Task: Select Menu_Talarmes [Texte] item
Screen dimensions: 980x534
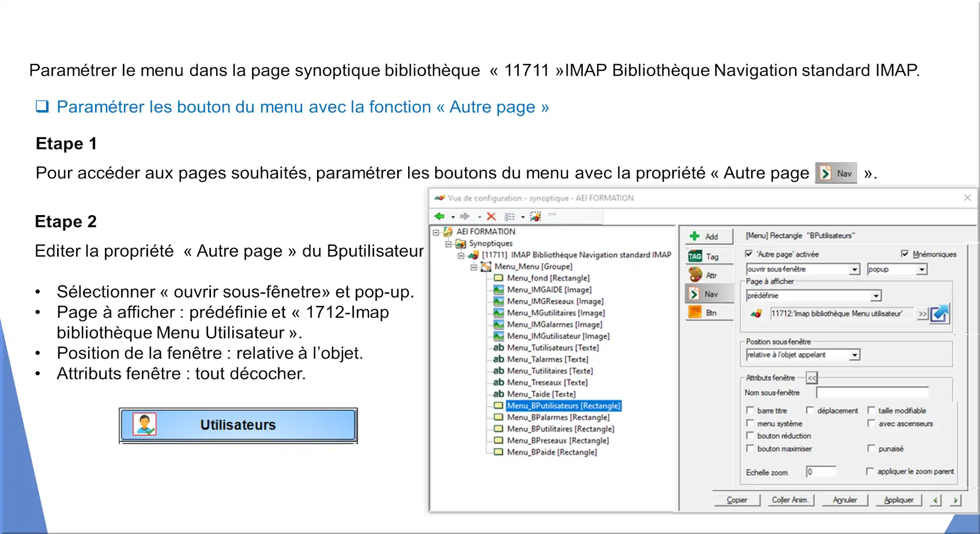Action: (548, 359)
